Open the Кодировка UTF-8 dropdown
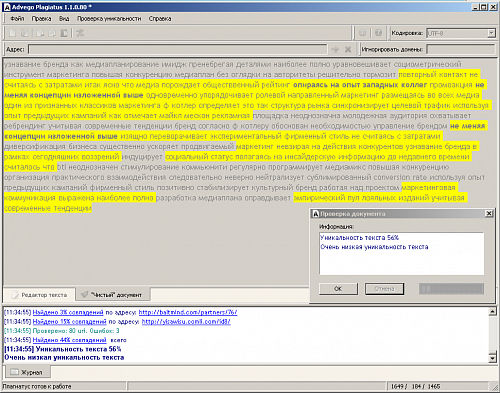This screenshot has height=393, width=500. [491, 33]
